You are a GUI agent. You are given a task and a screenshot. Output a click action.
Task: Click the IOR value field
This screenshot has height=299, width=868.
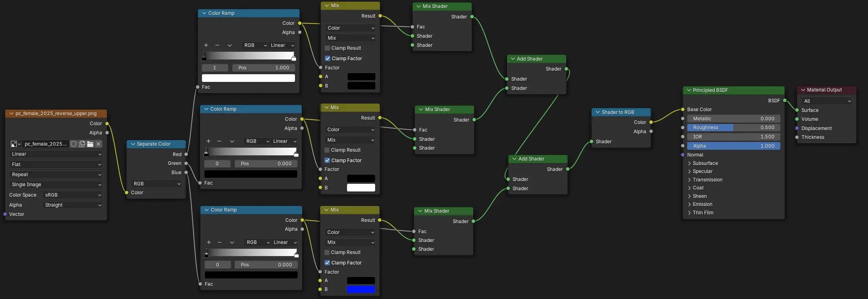pyautogui.click(x=734, y=137)
